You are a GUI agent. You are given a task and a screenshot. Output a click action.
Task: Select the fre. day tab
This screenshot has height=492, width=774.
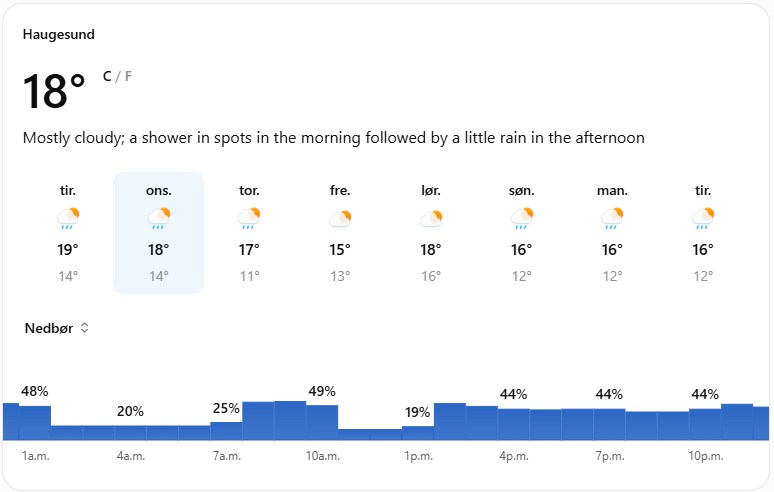coord(340,233)
